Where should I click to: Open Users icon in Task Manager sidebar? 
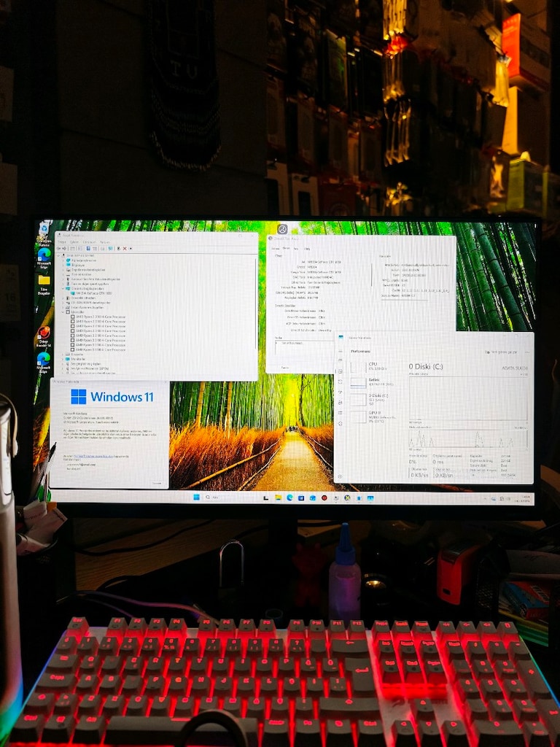(341, 403)
